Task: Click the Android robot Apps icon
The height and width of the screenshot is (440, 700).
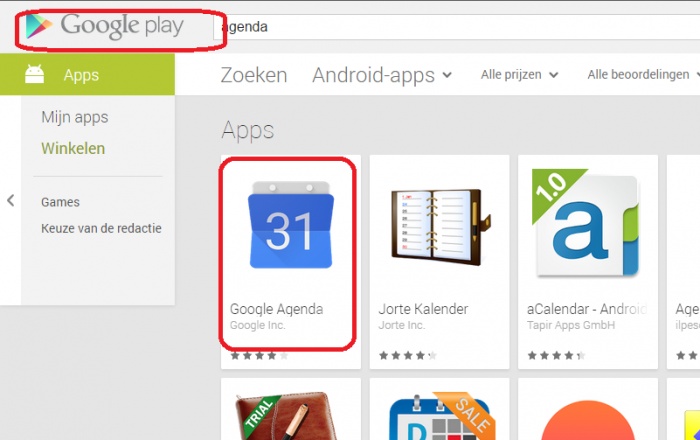Action: tap(34, 74)
